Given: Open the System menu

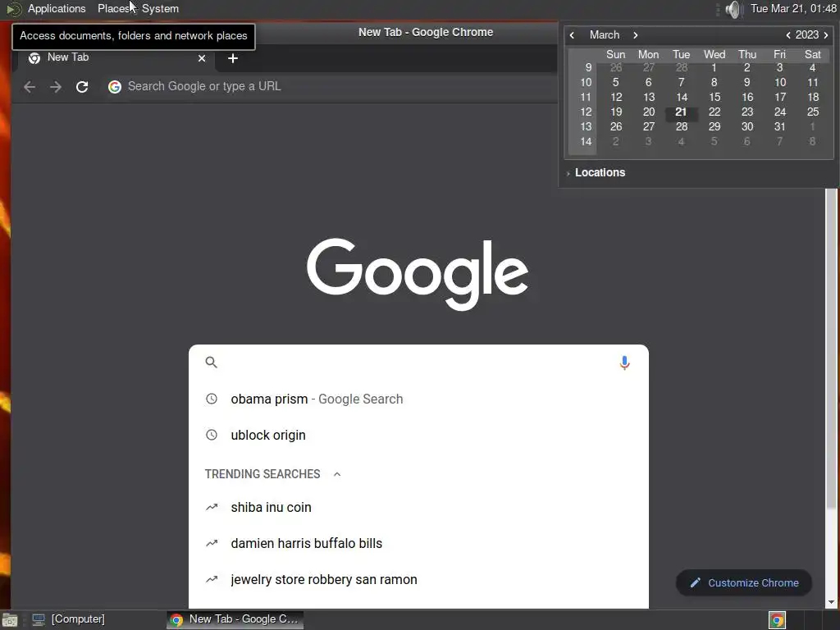Looking at the screenshot, I should [x=160, y=9].
